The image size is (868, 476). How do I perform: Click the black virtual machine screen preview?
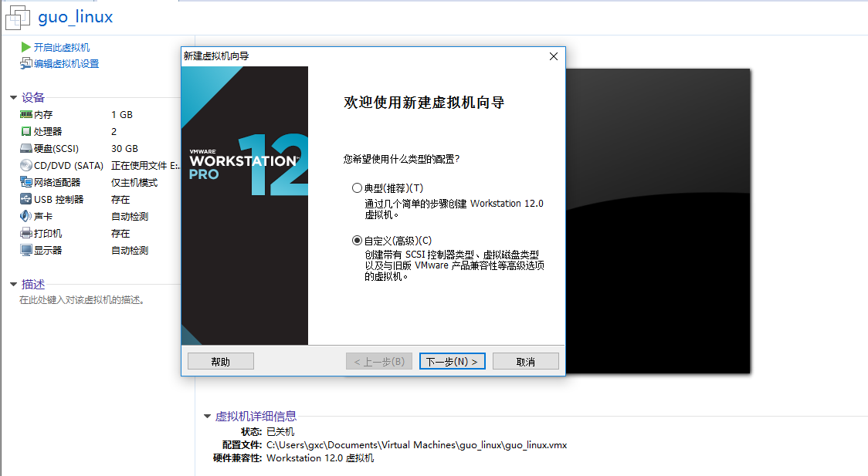point(658,221)
